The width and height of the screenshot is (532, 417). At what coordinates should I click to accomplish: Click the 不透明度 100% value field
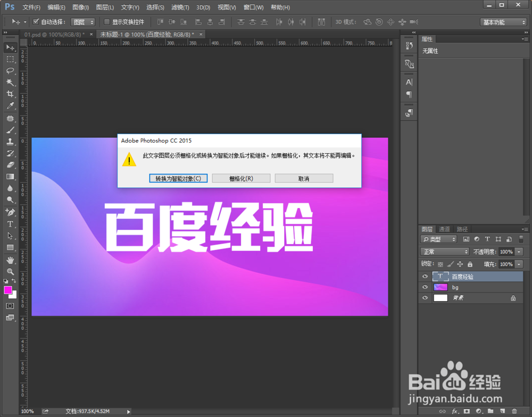[506, 252]
